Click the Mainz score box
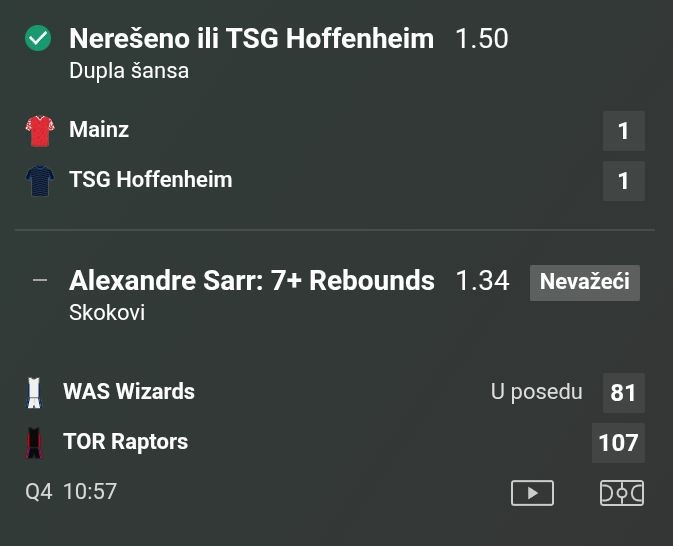 click(623, 131)
